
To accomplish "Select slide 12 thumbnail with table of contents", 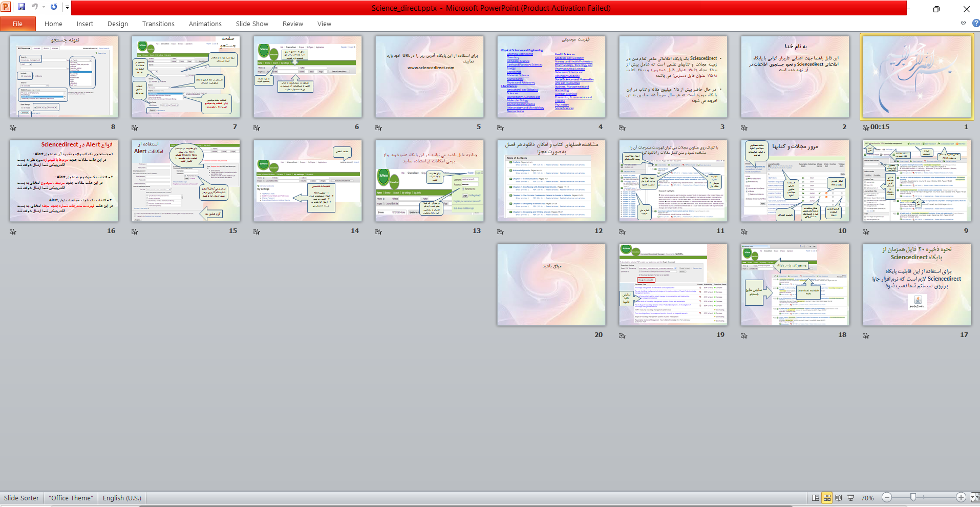I will [x=551, y=181].
